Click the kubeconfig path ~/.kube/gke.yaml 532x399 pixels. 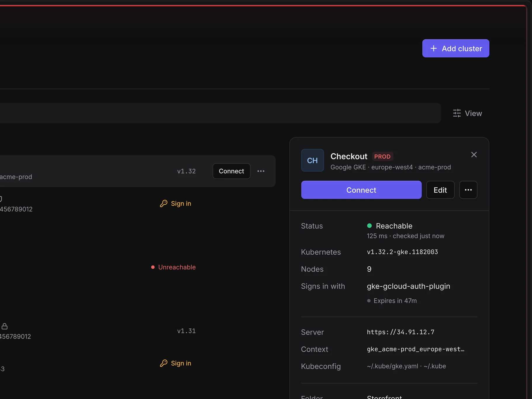[393, 366]
